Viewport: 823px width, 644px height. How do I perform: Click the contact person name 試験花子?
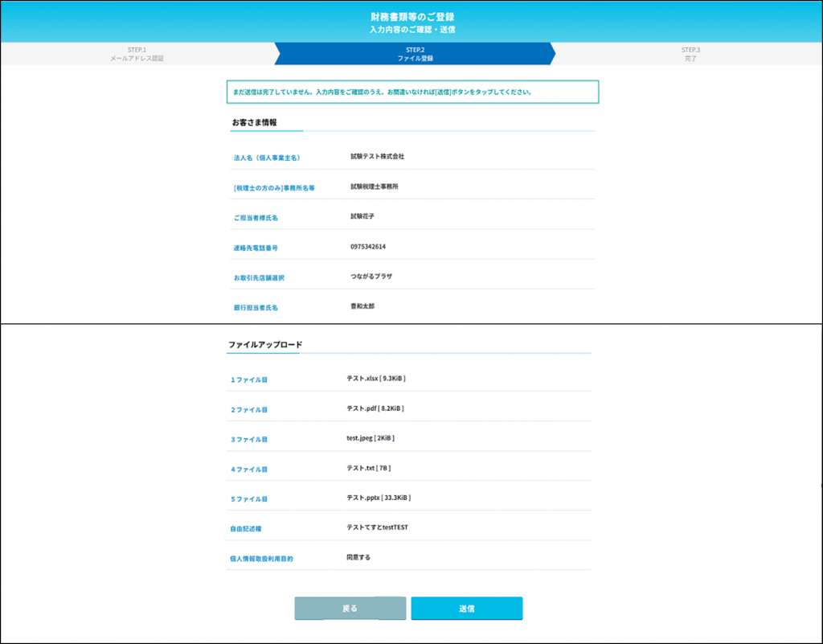click(x=362, y=216)
